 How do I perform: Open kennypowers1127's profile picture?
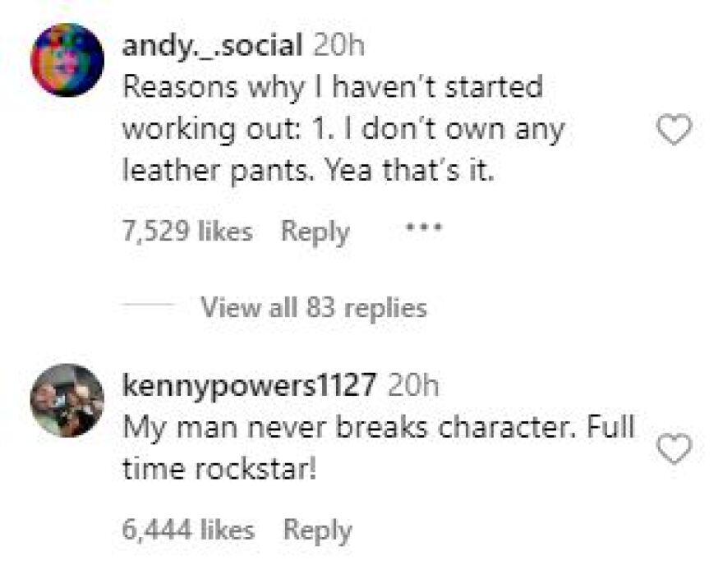tap(67, 401)
